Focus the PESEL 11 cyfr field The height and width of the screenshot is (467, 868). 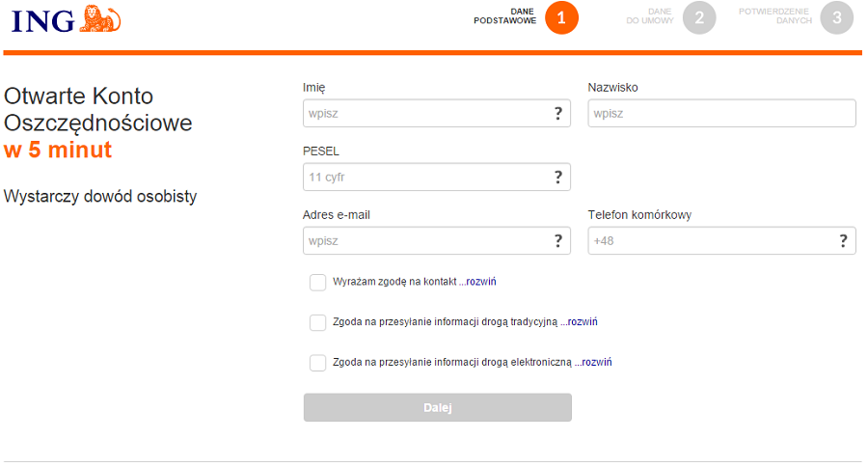tap(437, 178)
